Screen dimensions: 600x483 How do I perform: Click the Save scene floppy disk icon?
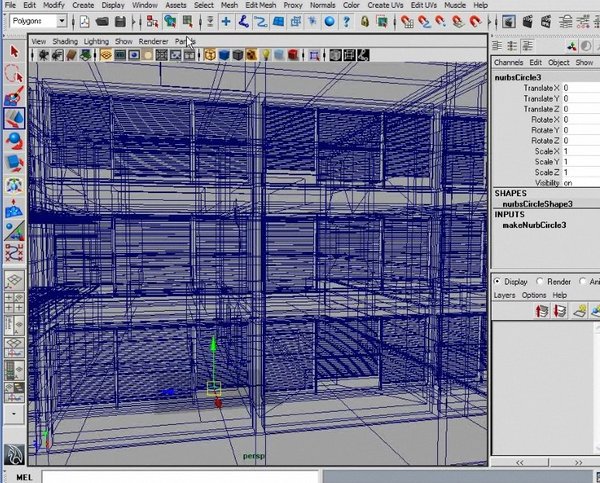(x=122, y=21)
